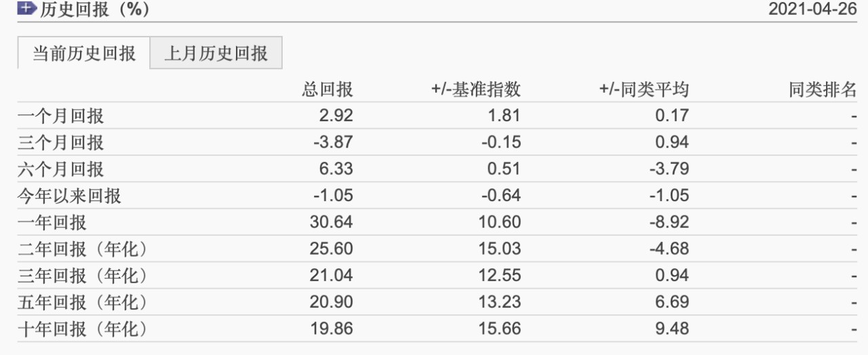Click the plus icon beside 历史回报
The height and width of the screenshot is (355, 868).
(x=26, y=9)
